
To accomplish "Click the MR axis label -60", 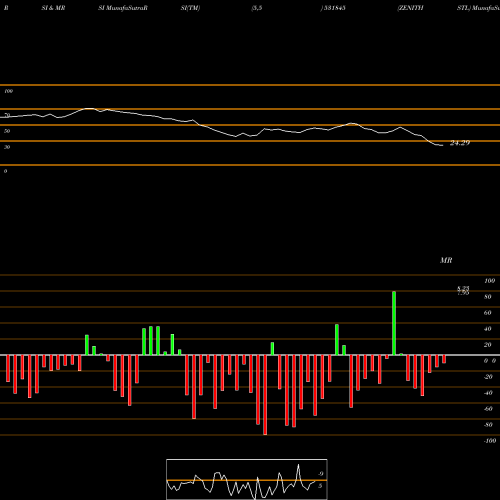I will click(488, 409).
